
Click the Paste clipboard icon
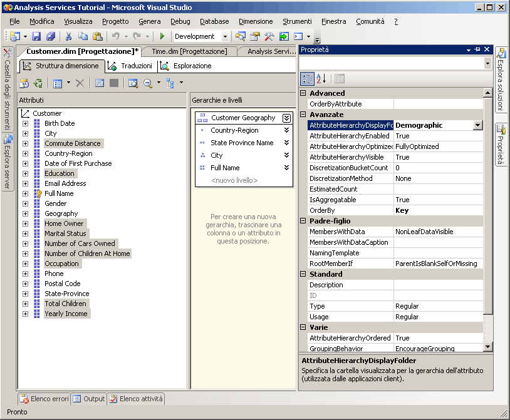click(98, 36)
